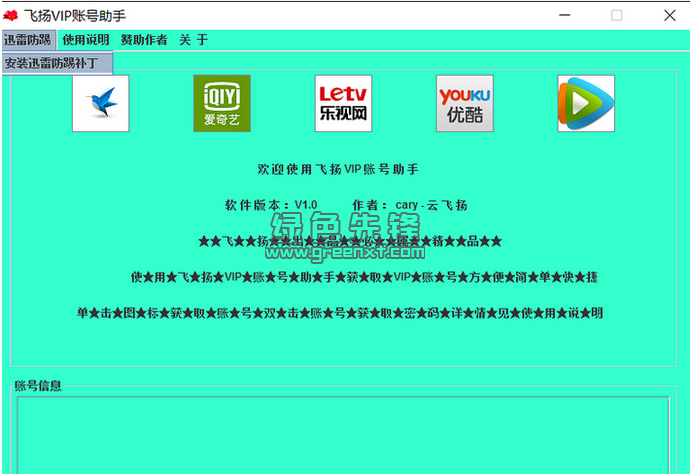Screen dimensions: 690x474
Task: Open the 迅雷防踢 menu
Action: pyautogui.click(x=28, y=40)
